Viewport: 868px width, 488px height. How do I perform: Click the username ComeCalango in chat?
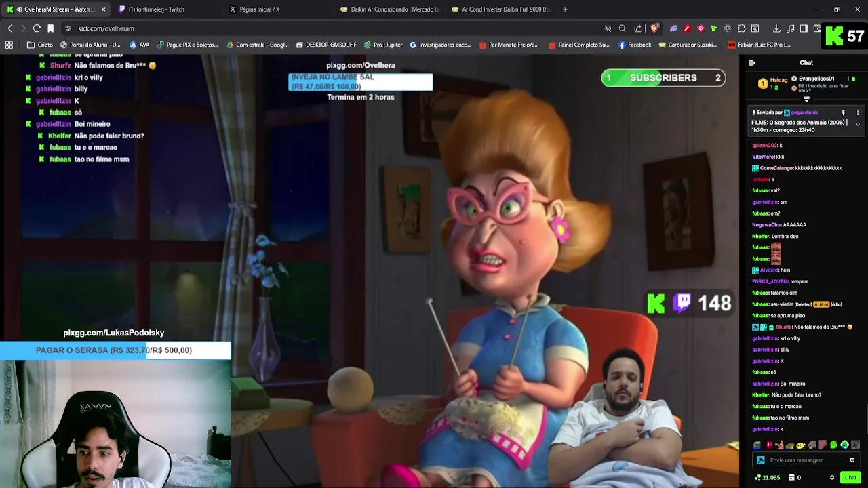point(776,168)
